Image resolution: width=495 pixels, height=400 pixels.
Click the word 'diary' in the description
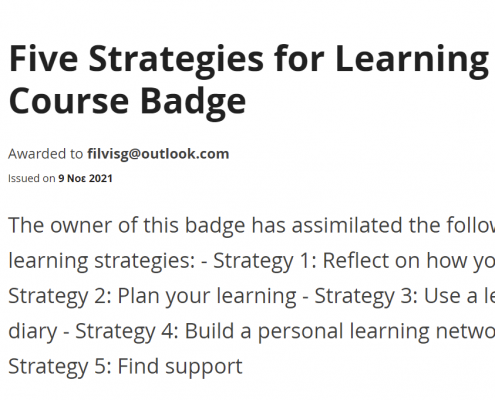(33, 331)
